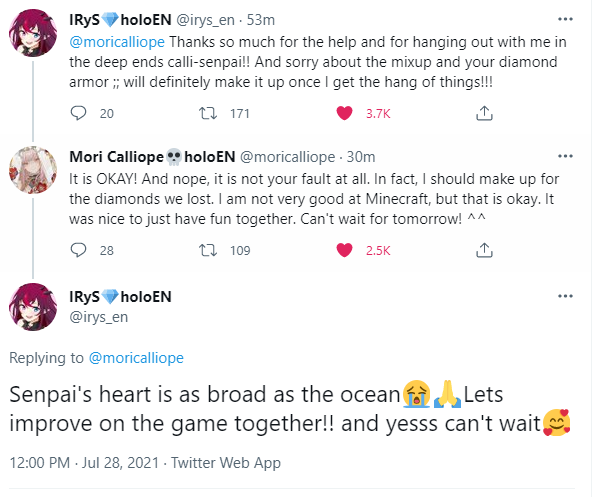The width and height of the screenshot is (599, 497).
Task: Open IRyS's avatar on the main tweet
Action: (33, 307)
